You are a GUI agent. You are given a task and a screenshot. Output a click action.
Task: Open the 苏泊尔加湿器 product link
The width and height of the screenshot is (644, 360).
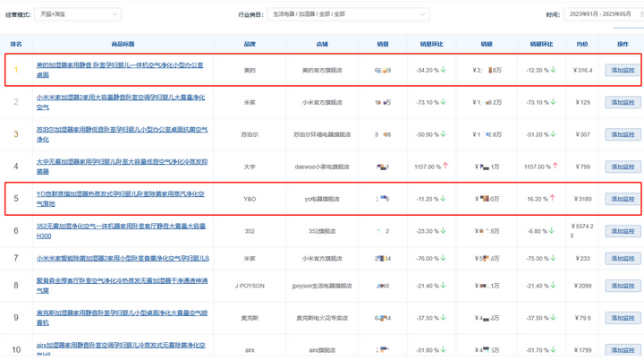(122, 134)
